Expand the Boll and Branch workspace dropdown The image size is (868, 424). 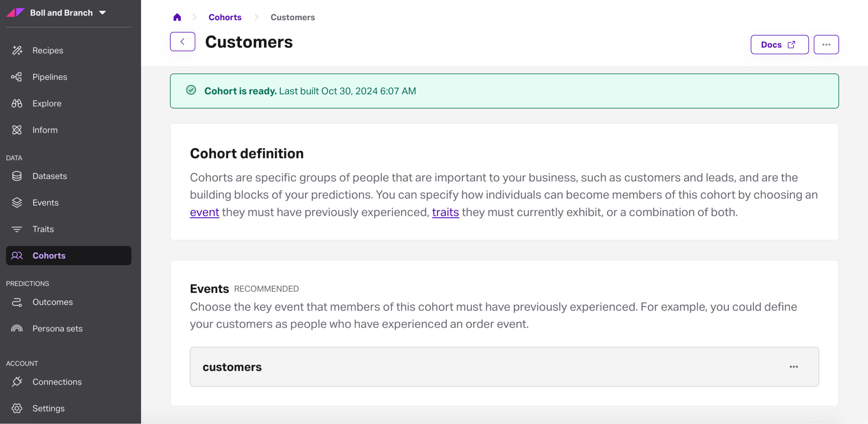102,13
